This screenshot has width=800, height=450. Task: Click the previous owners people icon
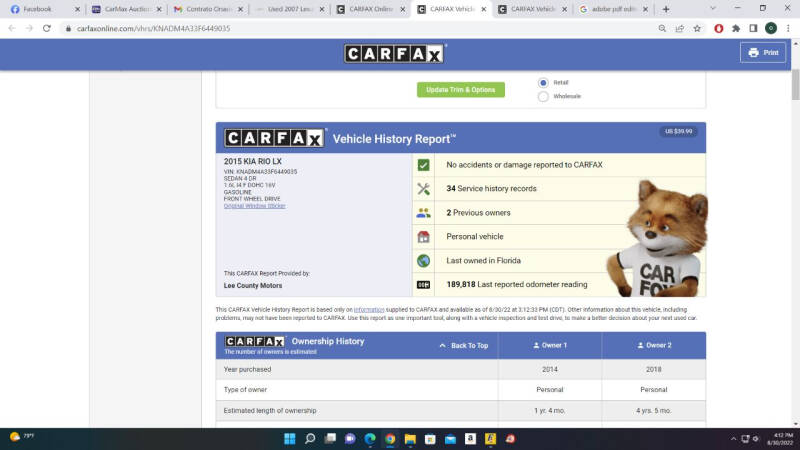click(423, 213)
